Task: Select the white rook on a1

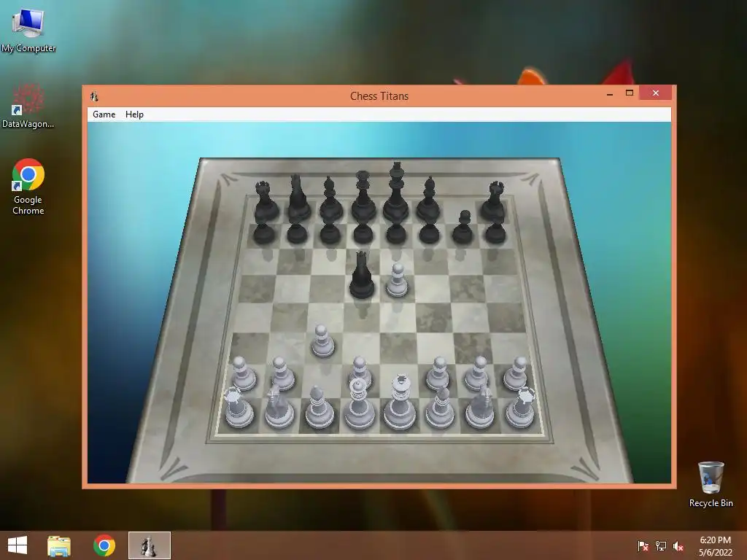Action: [238, 408]
